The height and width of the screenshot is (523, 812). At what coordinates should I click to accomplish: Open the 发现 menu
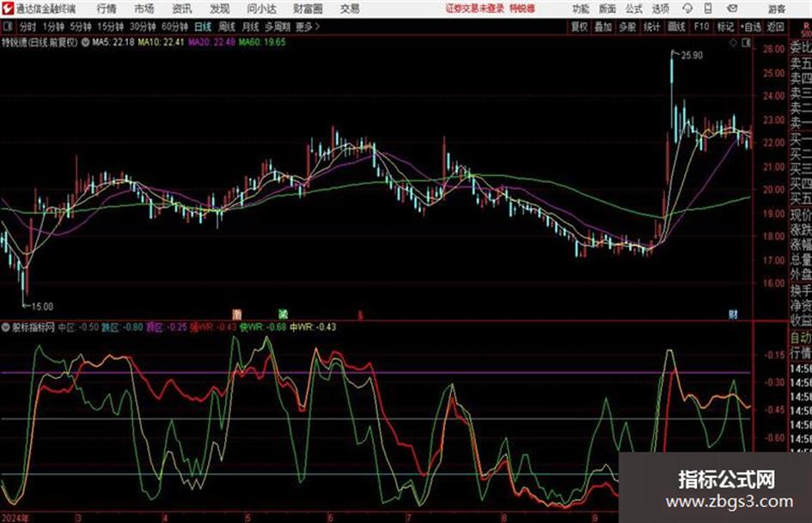[220, 9]
